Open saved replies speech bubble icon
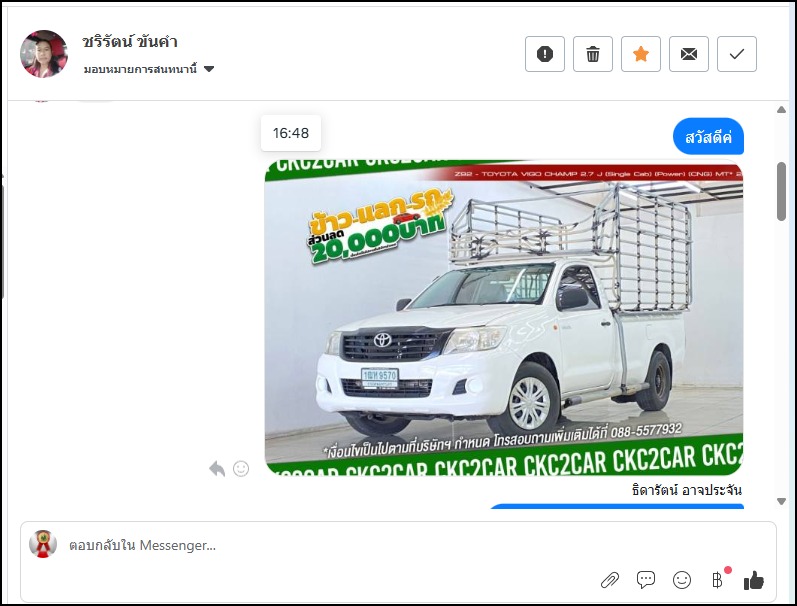Screen dimensions: 797x606 pyautogui.click(x=646, y=580)
